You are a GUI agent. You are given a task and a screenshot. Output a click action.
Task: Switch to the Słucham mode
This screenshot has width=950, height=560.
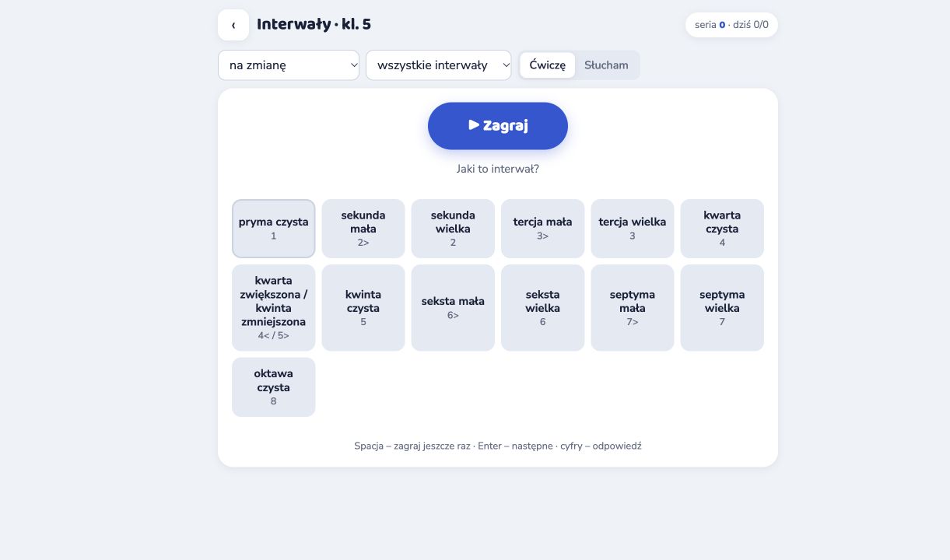tap(606, 65)
